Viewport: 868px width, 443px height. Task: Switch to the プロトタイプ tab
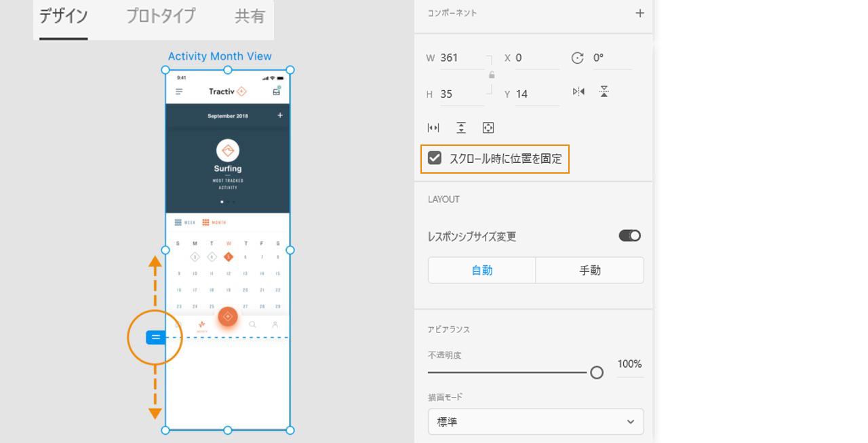159,17
